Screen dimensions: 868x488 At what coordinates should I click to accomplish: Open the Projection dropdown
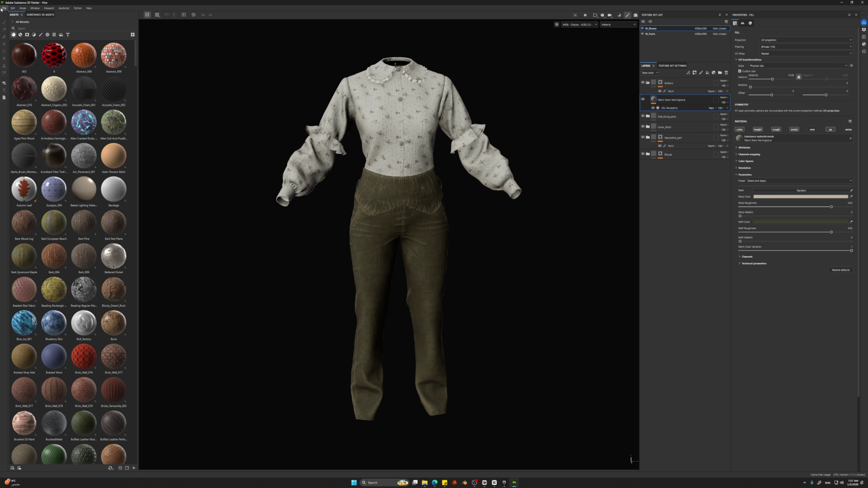pos(806,40)
